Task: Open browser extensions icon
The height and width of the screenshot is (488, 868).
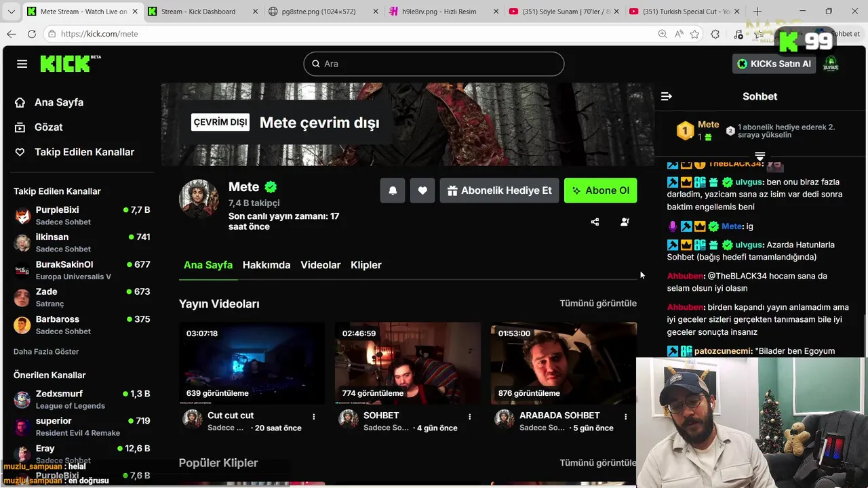Action: pyautogui.click(x=715, y=34)
